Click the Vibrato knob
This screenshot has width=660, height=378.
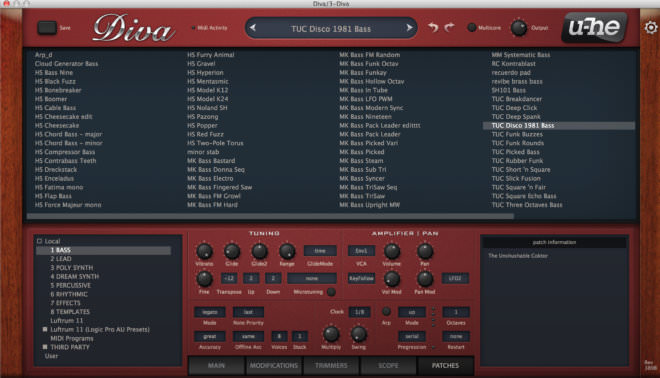point(204,251)
